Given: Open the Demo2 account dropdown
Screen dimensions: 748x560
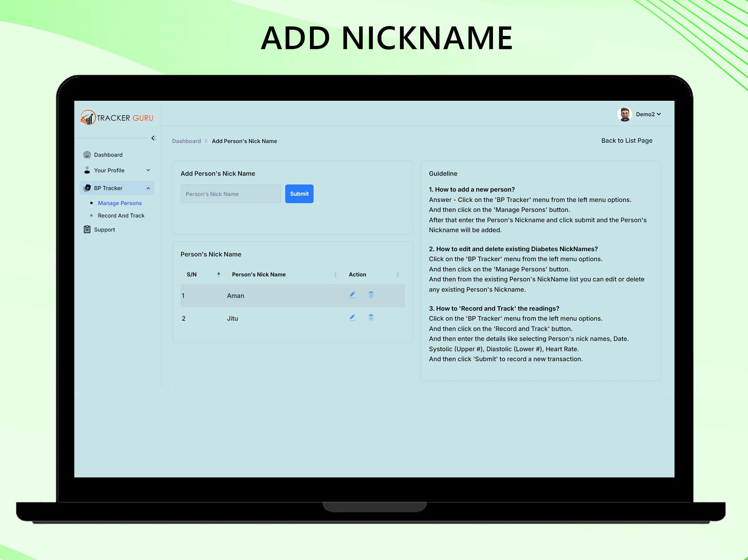Looking at the screenshot, I should point(648,114).
